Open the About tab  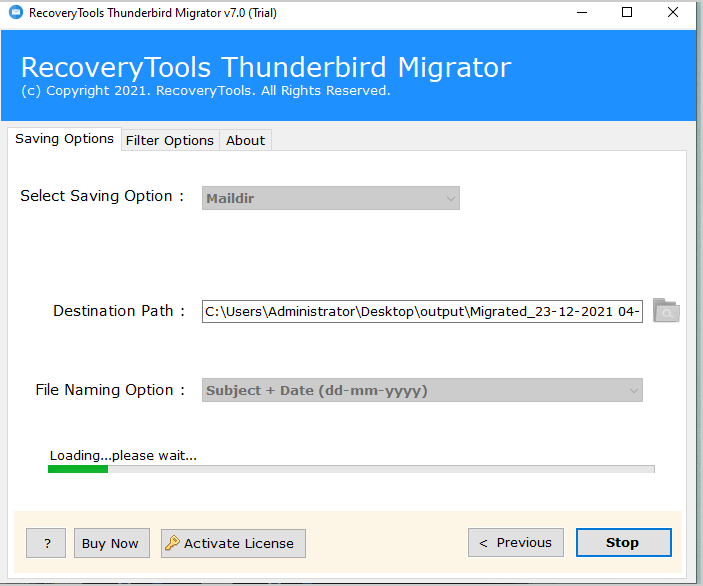245,141
